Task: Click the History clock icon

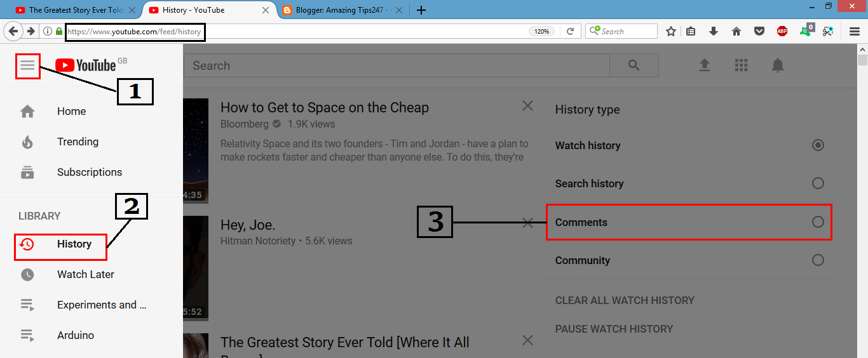Action: tap(27, 244)
